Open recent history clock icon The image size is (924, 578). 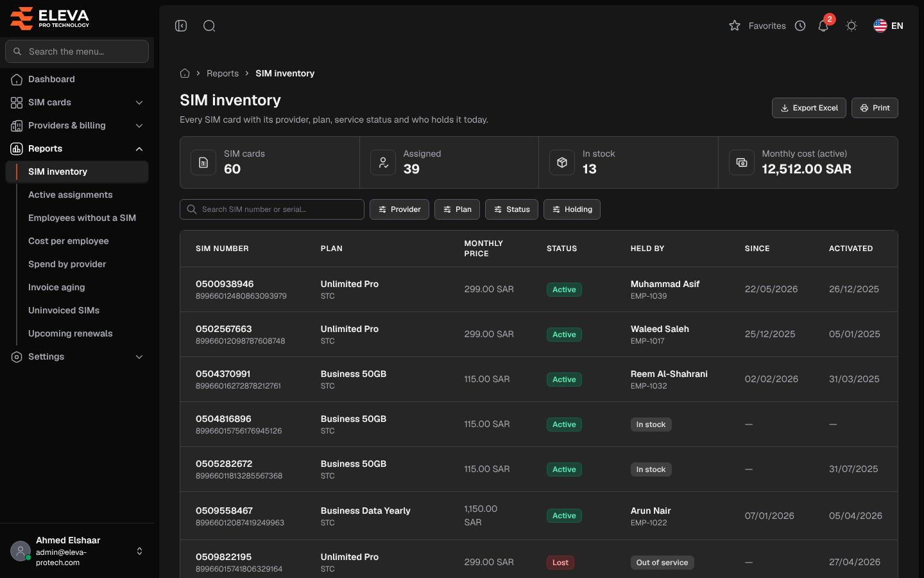800,26
